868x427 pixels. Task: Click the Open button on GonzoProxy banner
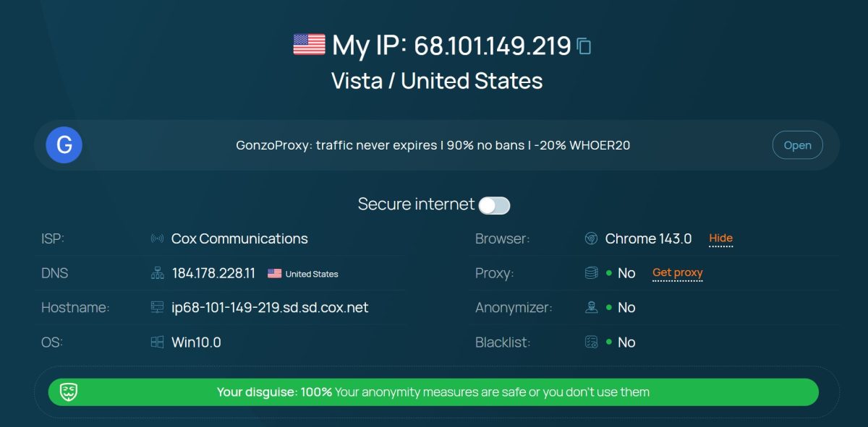coord(797,145)
